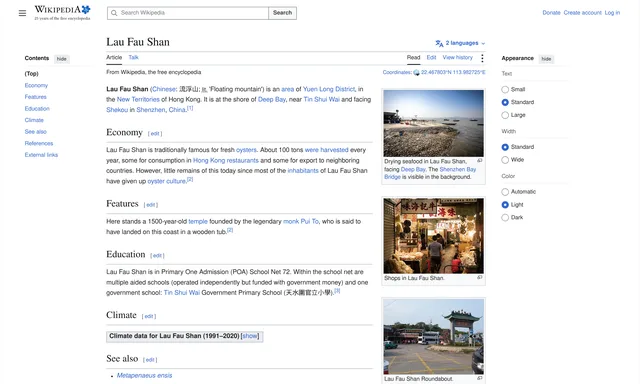Jump to Climate in contents
The image size is (640, 384).
[x=34, y=120]
